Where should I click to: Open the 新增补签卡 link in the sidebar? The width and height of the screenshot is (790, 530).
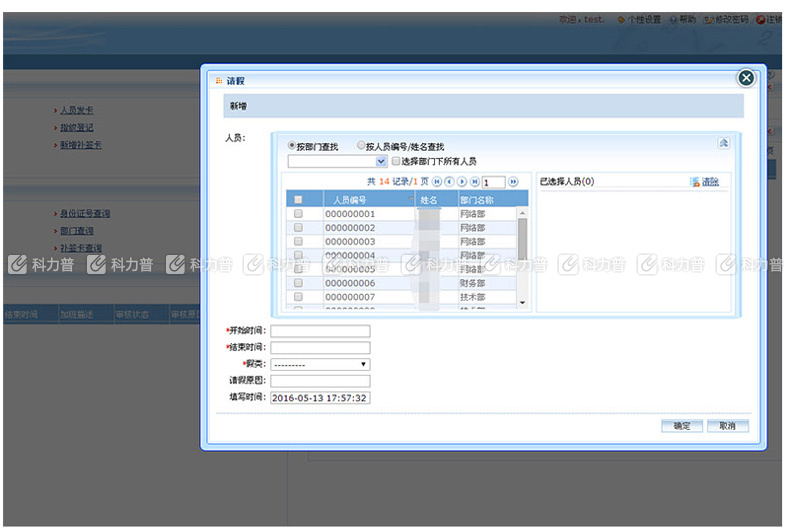[x=81, y=145]
